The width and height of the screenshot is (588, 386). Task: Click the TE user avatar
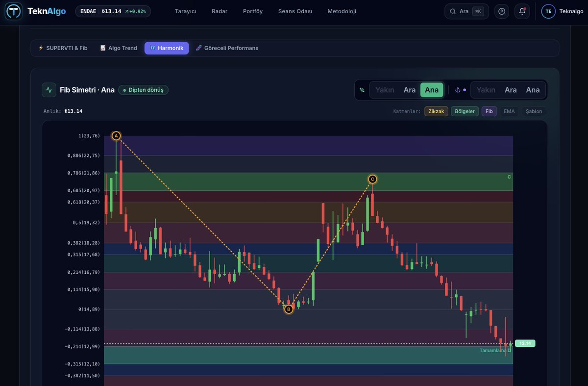coord(548,11)
